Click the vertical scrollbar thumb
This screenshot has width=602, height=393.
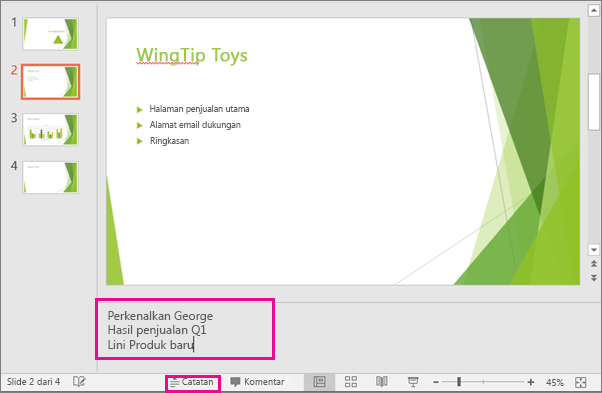coord(594,102)
